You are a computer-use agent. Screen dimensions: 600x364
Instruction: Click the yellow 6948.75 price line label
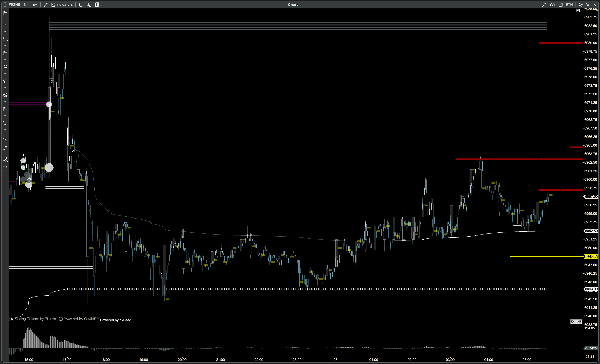click(x=591, y=257)
